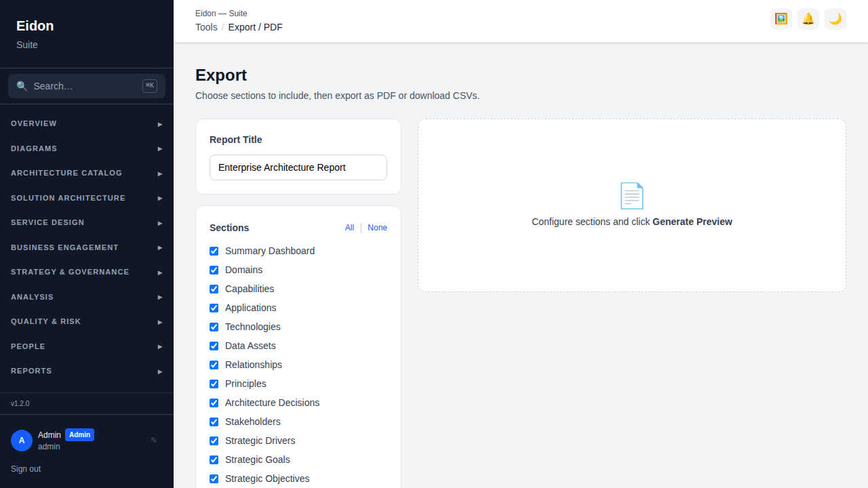Screen dimensions: 868x488
Task: Toggle dark mode moon icon
Action: point(835,19)
